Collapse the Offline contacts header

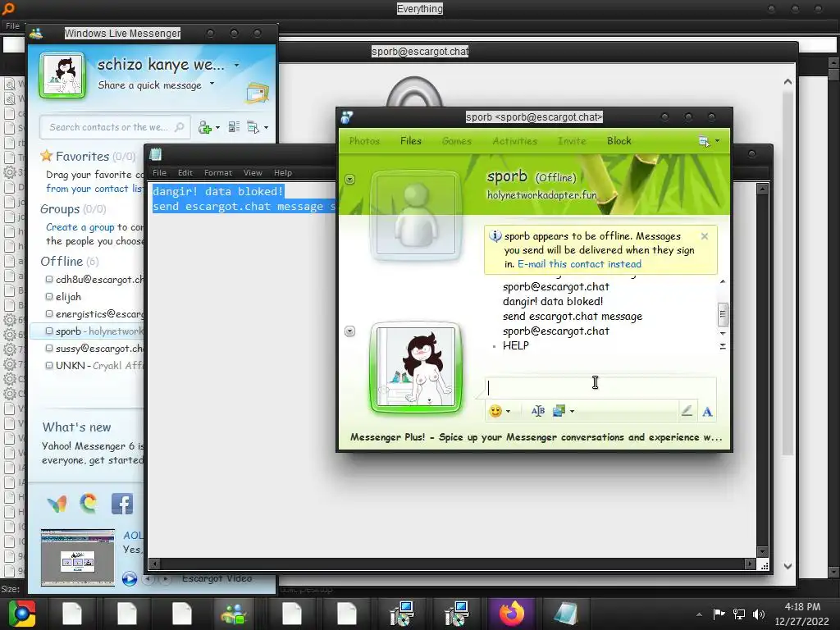[69, 262]
